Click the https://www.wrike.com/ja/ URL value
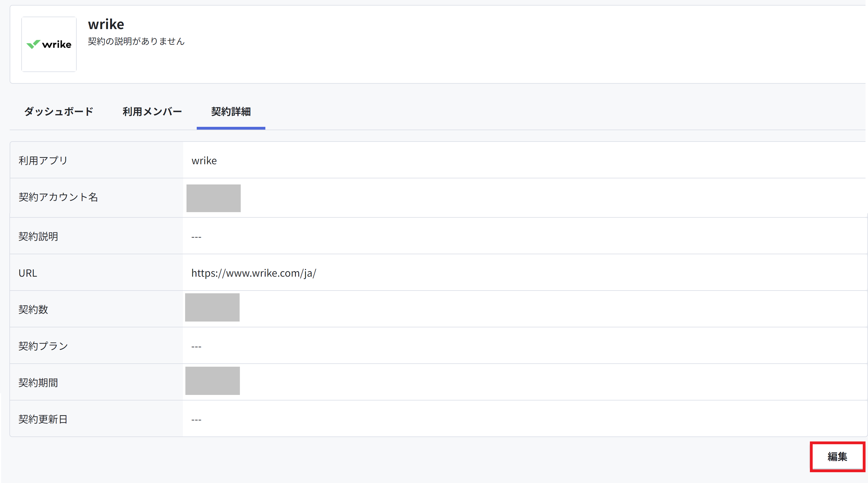The width and height of the screenshot is (868, 483). [254, 273]
